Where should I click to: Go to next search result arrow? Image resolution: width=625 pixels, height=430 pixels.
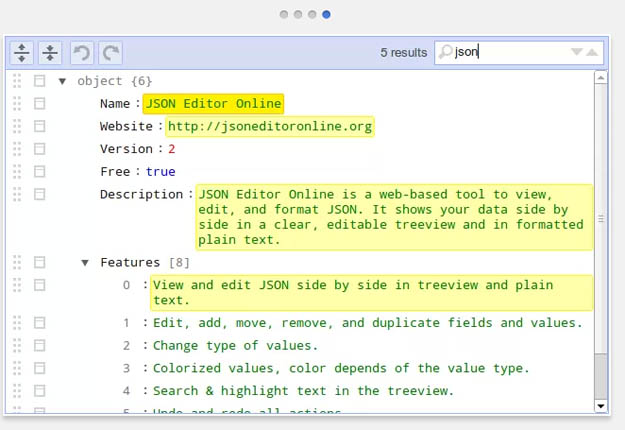point(576,51)
